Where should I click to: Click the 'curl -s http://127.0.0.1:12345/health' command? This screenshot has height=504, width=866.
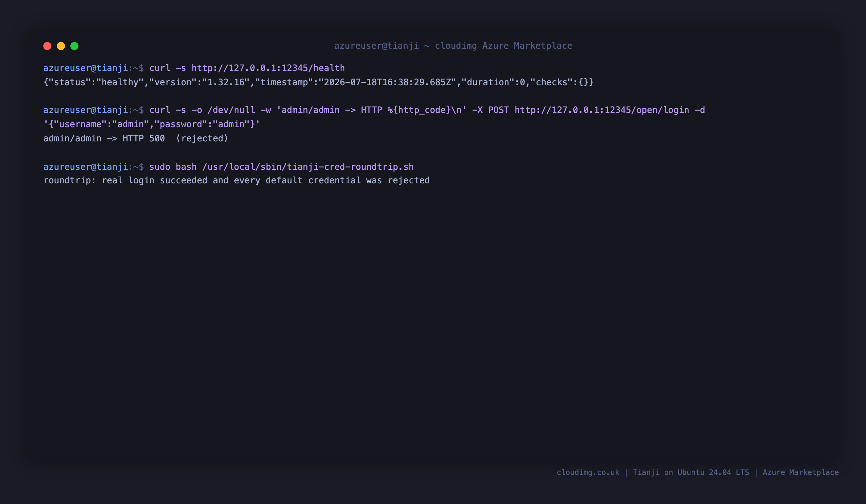[247, 68]
